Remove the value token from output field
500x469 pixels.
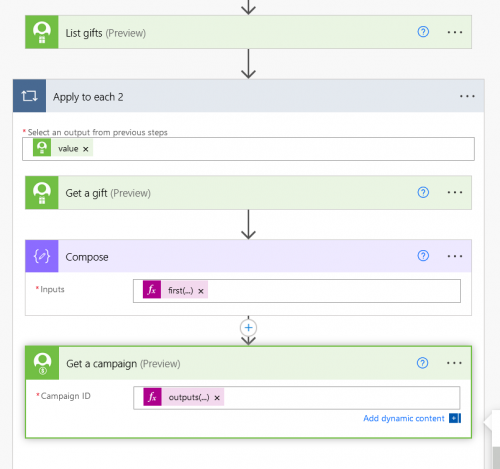pyautogui.click(x=86, y=149)
